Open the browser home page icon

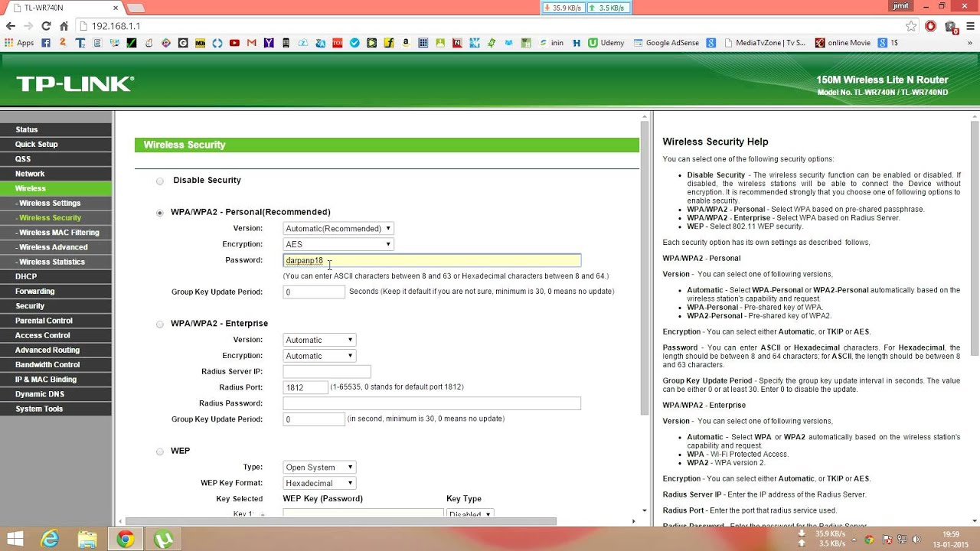(64, 26)
